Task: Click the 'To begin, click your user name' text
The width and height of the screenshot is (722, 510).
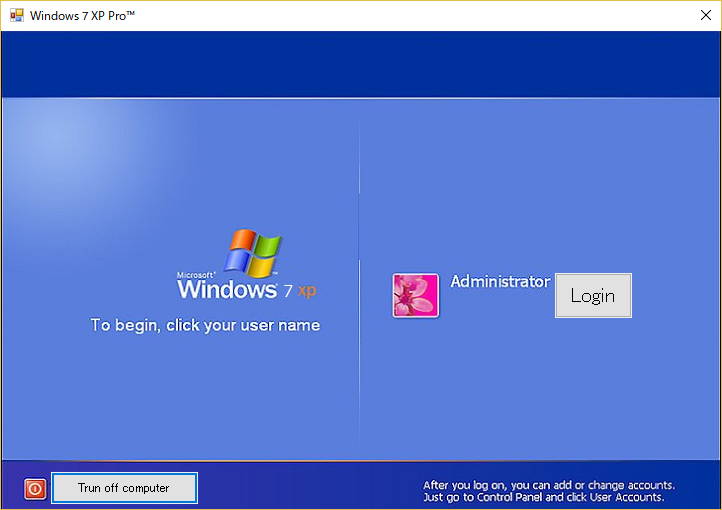Action: pos(205,325)
